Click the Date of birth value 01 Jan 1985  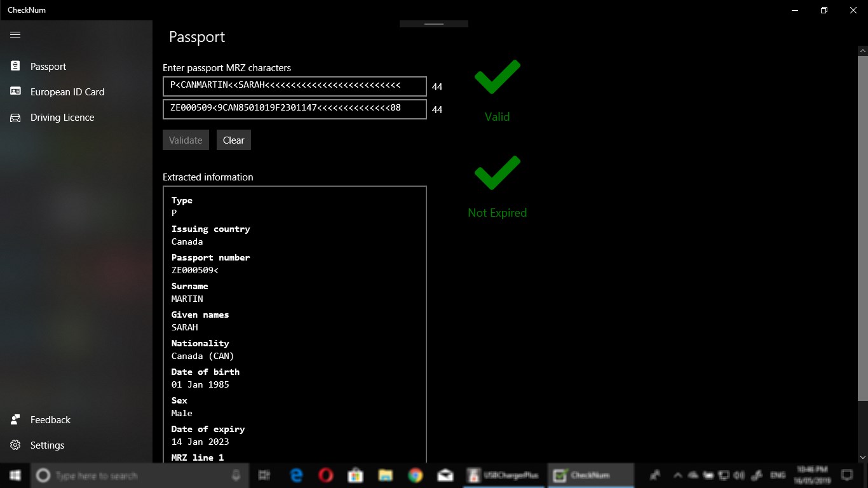click(x=200, y=384)
